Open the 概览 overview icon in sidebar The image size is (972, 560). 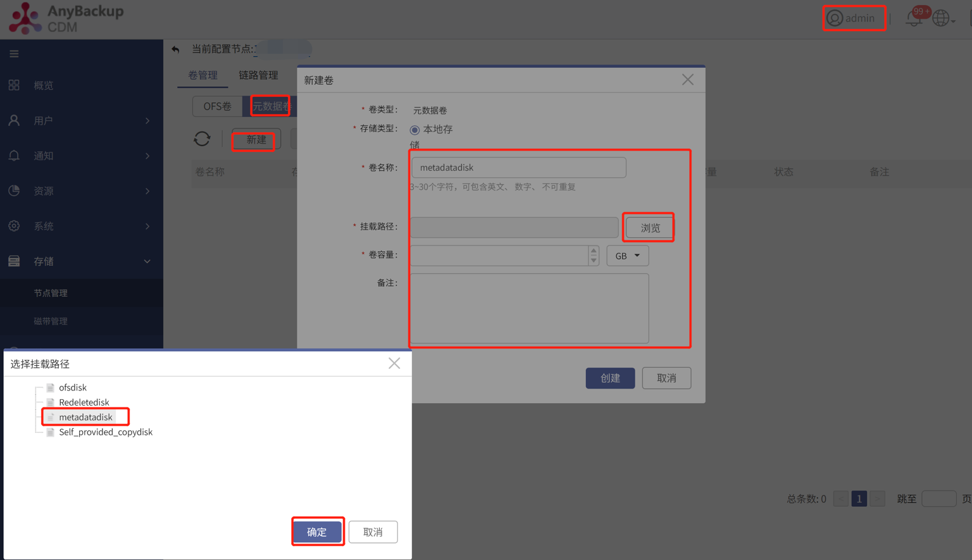tap(14, 85)
